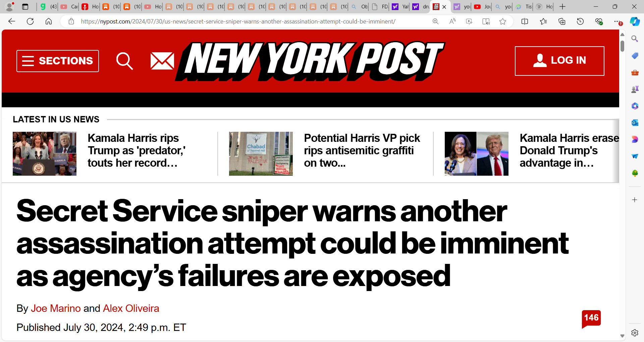The width and height of the screenshot is (644, 342).
Task: Open browser Collections icon
Action: coord(562,21)
